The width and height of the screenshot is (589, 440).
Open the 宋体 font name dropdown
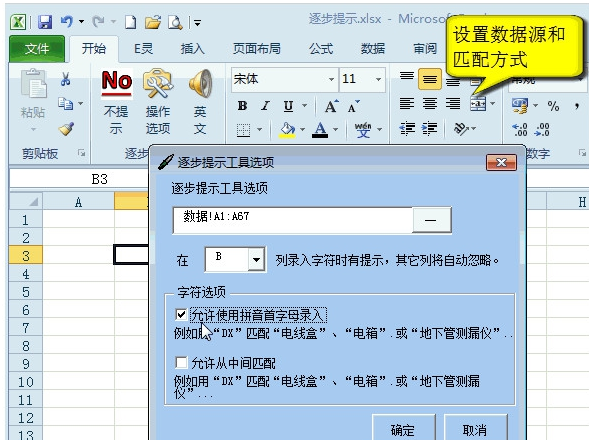pos(331,79)
